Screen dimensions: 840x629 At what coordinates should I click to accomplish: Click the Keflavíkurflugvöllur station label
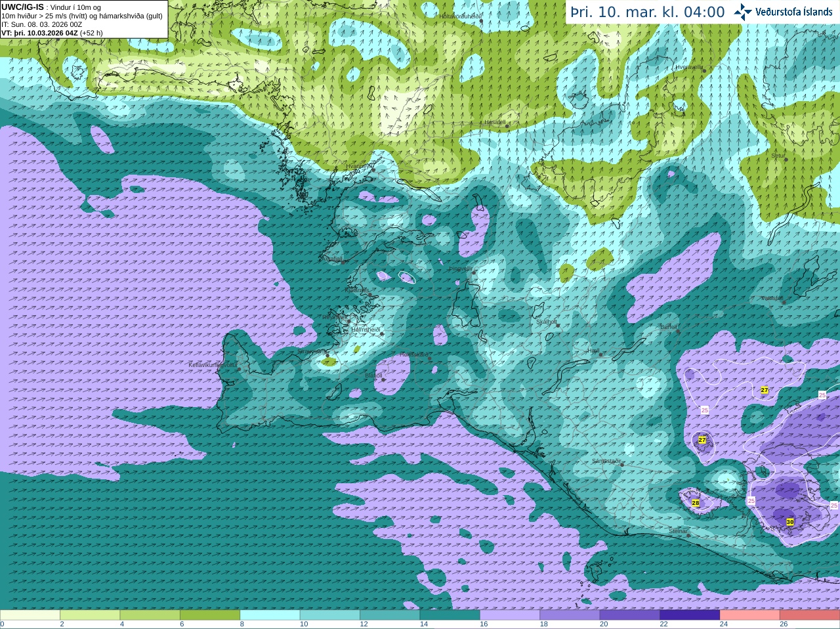point(213,365)
